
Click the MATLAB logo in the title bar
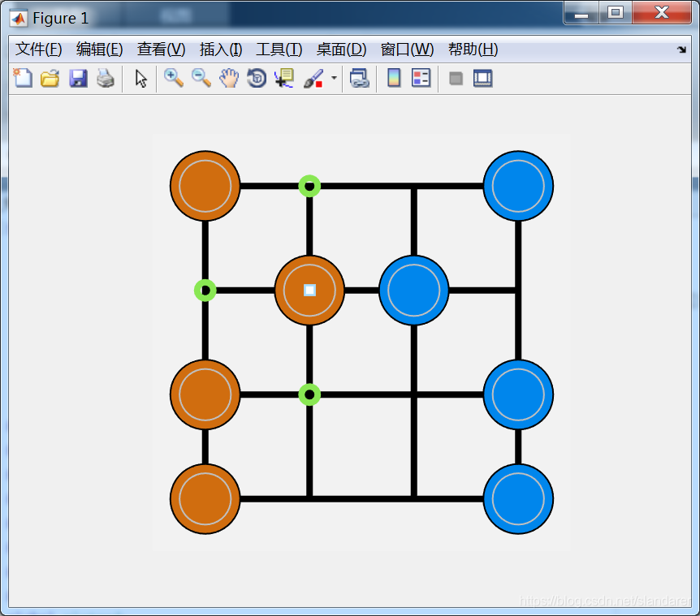pyautogui.click(x=19, y=19)
